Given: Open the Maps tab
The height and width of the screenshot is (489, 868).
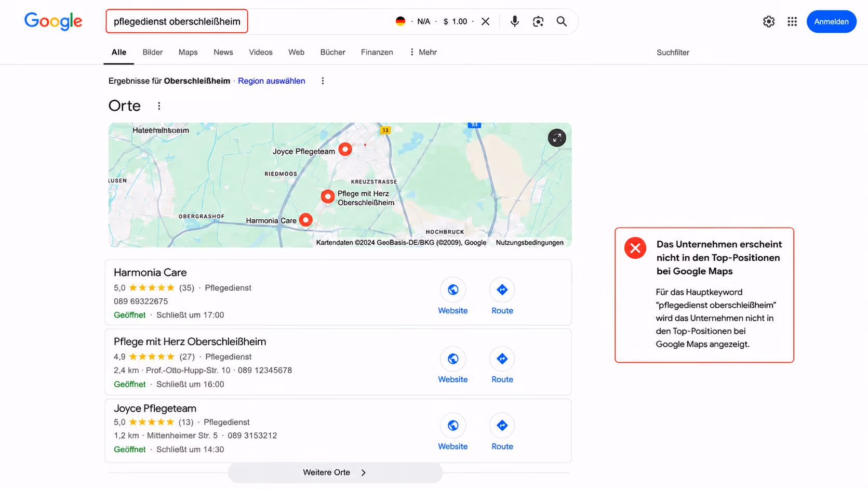Looking at the screenshot, I should 188,52.
